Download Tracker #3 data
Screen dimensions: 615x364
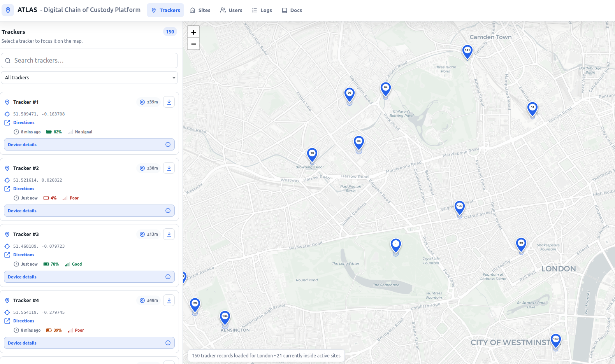point(169,234)
